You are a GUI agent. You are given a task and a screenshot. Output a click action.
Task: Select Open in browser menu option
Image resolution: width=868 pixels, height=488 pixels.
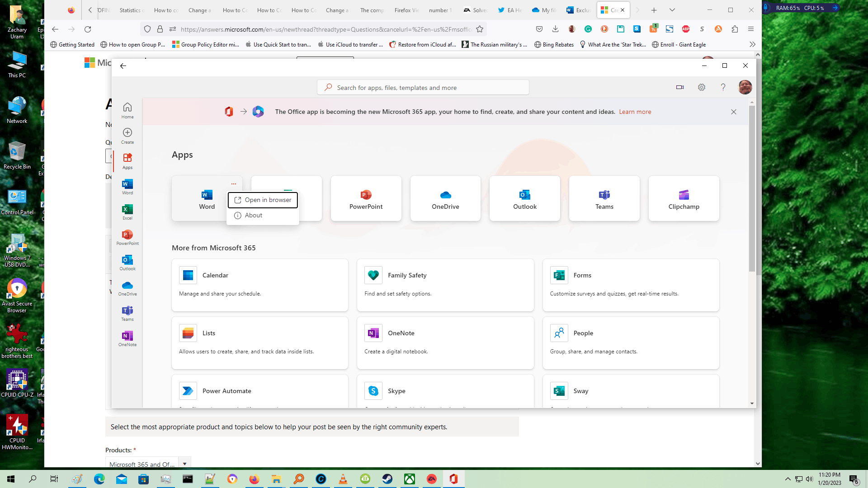(263, 200)
